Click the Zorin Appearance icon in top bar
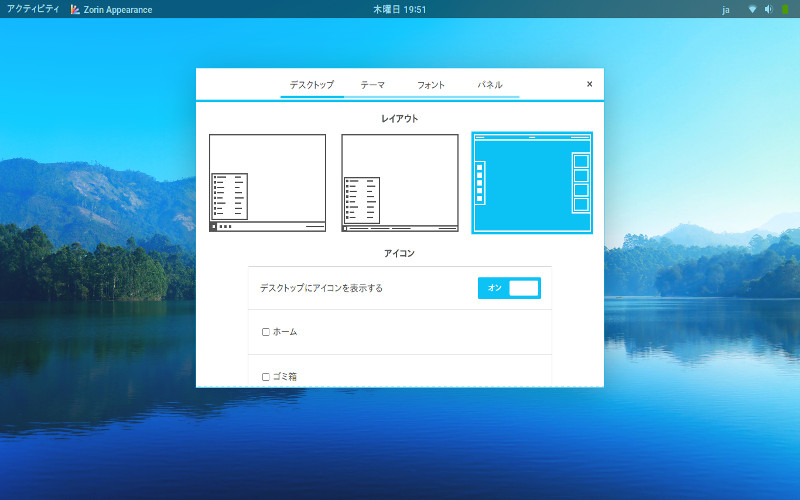The height and width of the screenshot is (500, 800). click(x=75, y=9)
